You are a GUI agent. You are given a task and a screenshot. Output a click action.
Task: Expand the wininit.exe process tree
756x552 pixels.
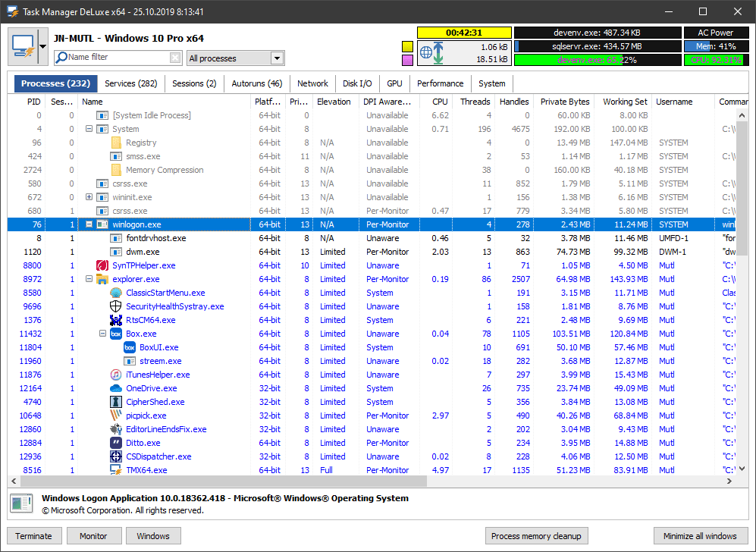click(x=89, y=197)
